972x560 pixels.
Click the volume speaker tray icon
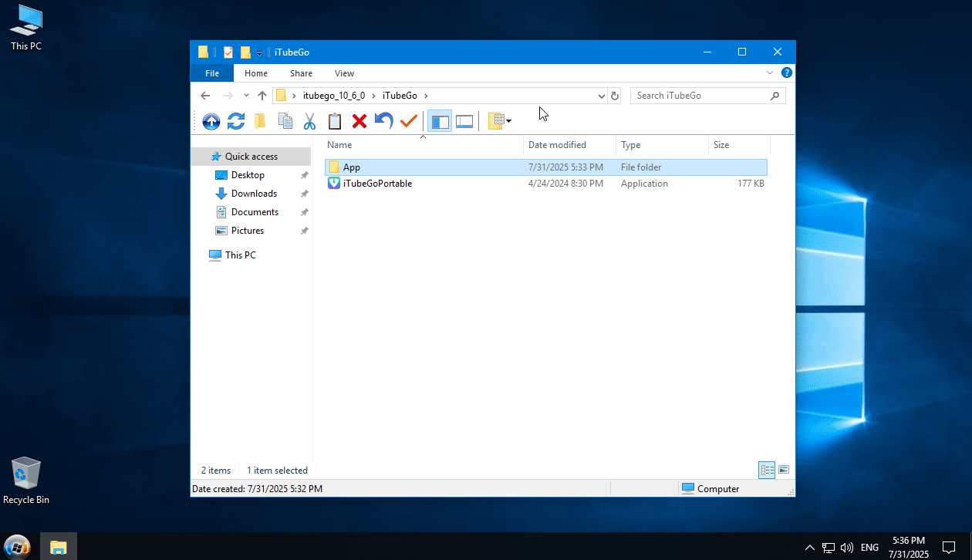coord(846,548)
